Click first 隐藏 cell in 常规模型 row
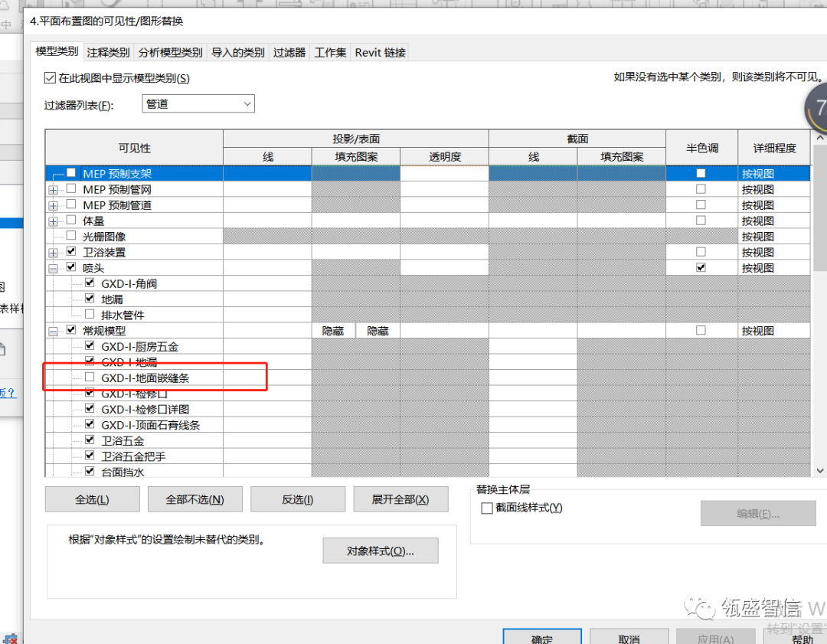This screenshot has height=644, width=827. (333, 331)
